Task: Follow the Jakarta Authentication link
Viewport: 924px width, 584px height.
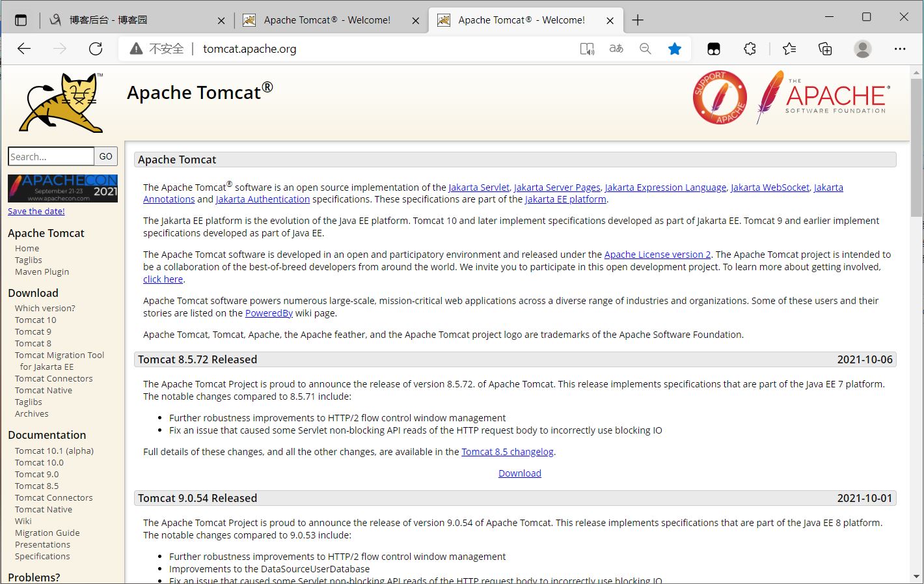Action: click(263, 199)
